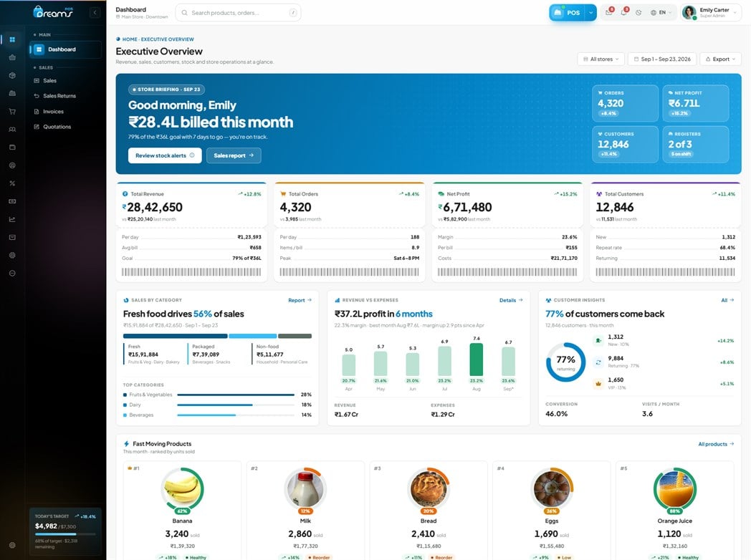
Task: Open the Export dropdown
Action: tap(720, 59)
